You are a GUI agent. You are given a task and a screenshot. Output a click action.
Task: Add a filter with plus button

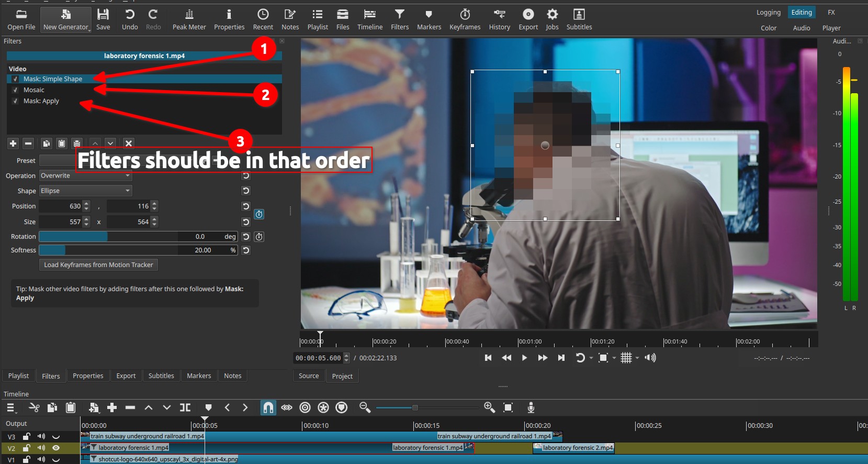(13, 143)
